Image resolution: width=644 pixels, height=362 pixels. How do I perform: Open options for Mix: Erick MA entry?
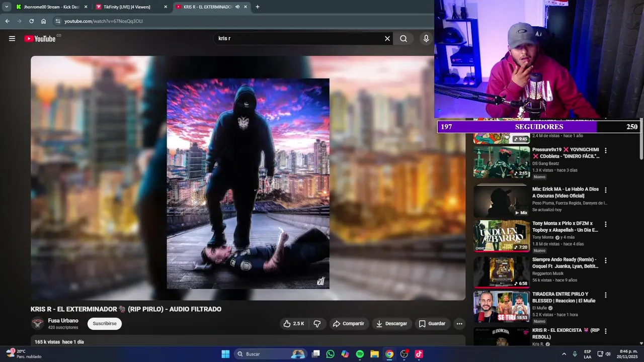(606, 190)
